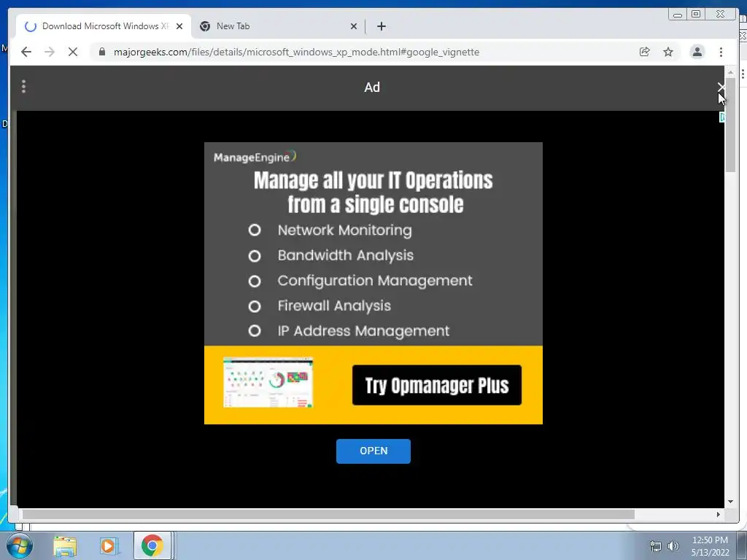Click the ad headline text
The height and width of the screenshot is (560, 747).
tap(373, 192)
